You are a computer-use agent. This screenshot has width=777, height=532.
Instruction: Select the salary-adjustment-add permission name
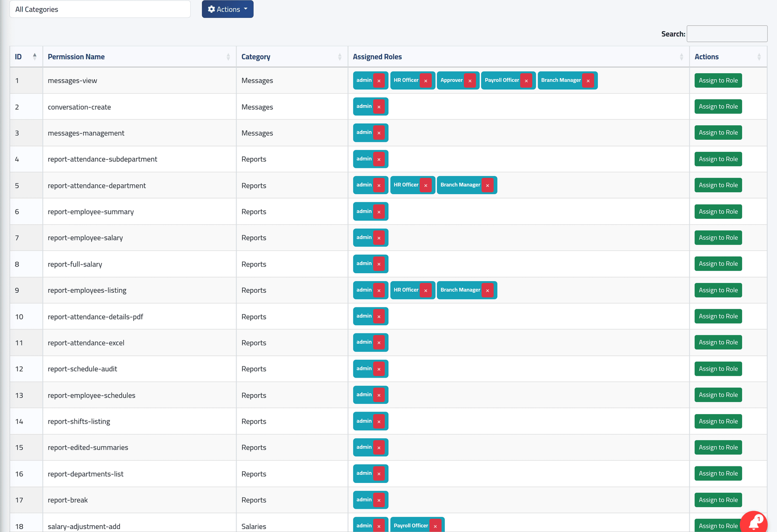[84, 526]
